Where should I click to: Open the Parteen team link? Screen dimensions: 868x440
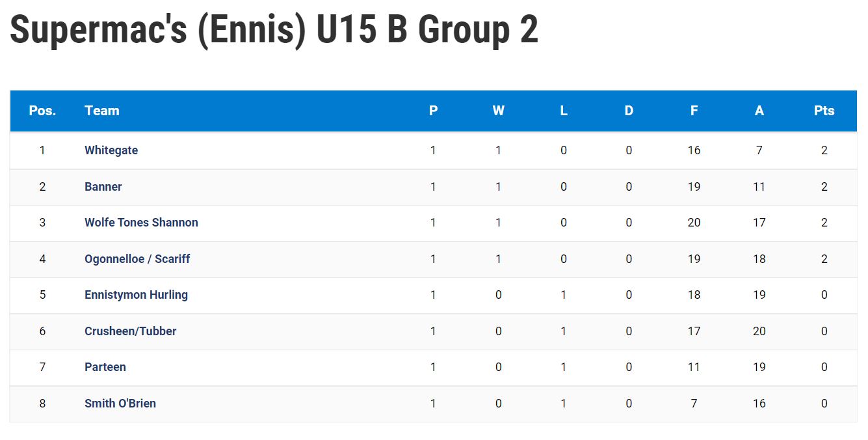pos(105,367)
